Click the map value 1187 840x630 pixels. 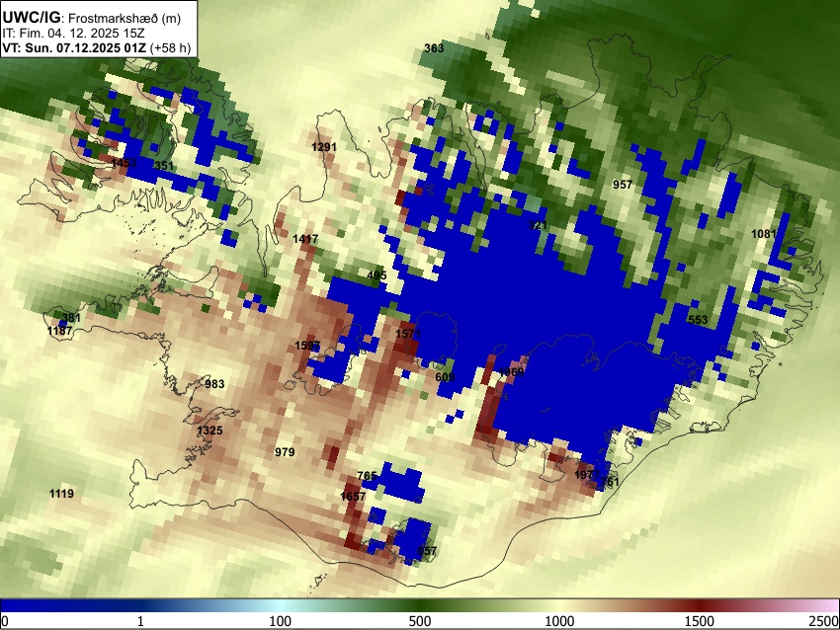point(59,331)
